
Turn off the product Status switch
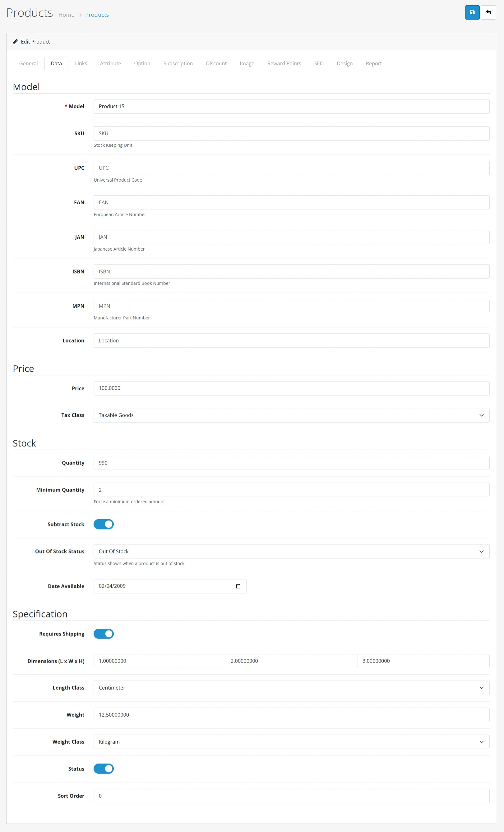(x=104, y=769)
